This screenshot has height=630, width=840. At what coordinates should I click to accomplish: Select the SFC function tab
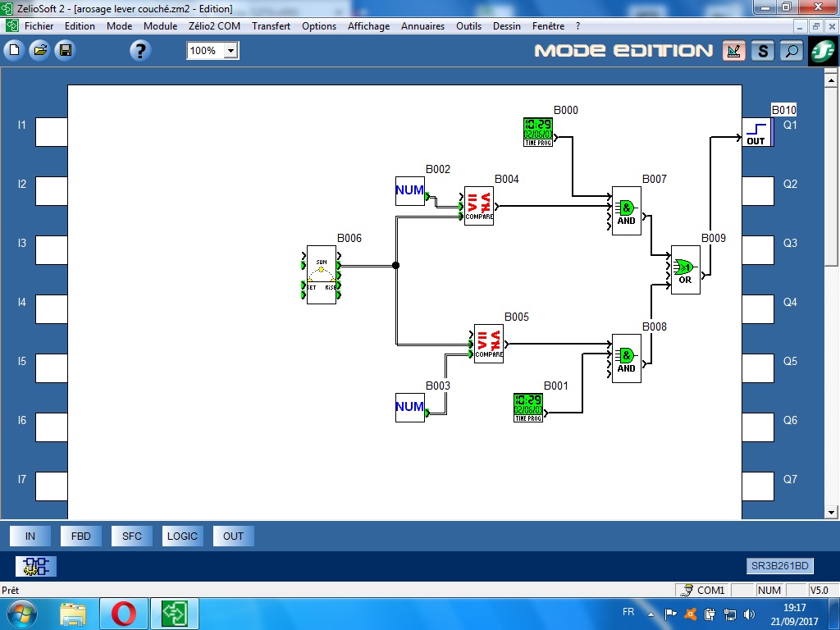[x=132, y=536]
